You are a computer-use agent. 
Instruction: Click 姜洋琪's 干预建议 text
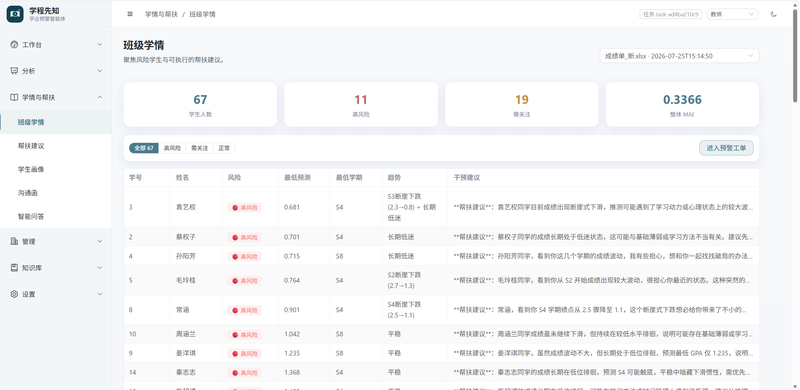pos(603,353)
